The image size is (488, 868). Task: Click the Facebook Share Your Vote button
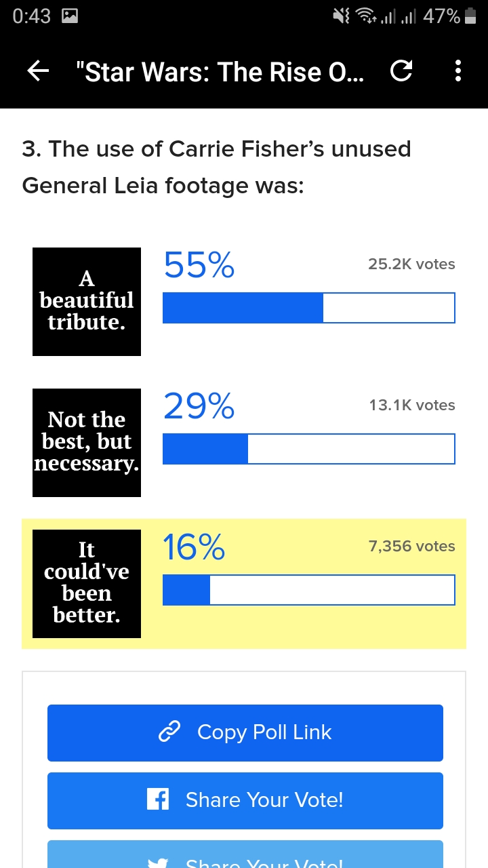[245, 801]
